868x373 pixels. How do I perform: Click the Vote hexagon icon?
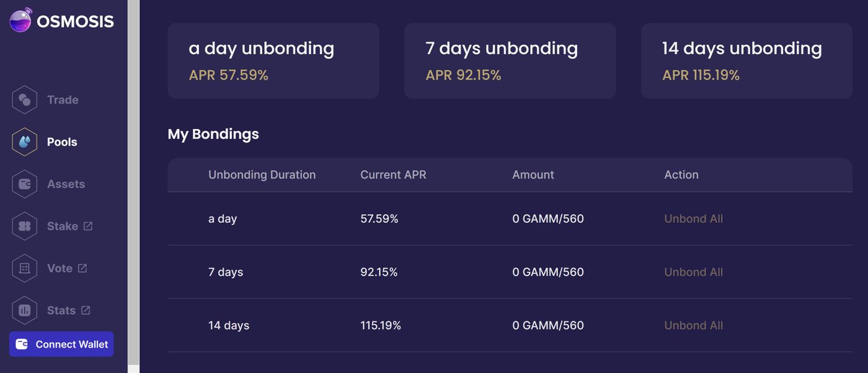pos(25,269)
